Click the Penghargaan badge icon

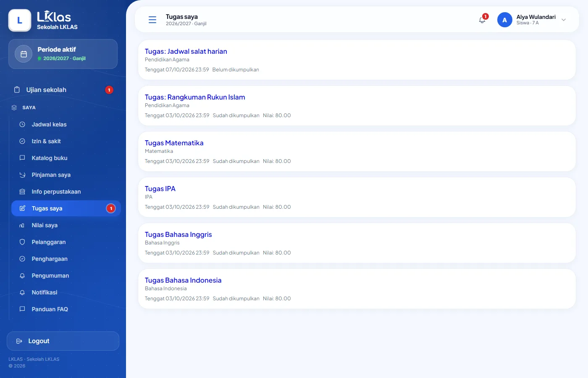(x=22, y=259)
